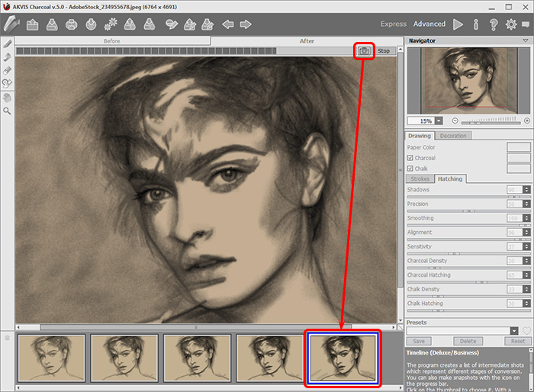
Task: Switch to the After tab
Action: tap(307, 41)
